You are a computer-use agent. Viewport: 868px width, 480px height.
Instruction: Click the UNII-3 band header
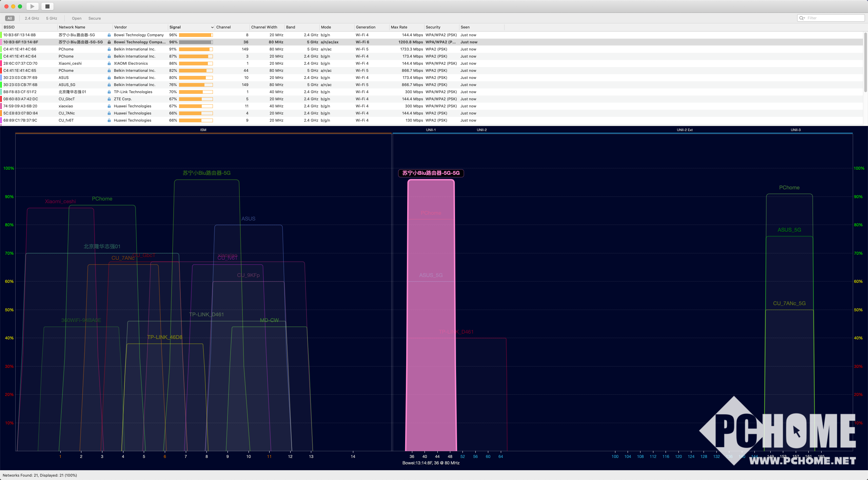(796, 130)
